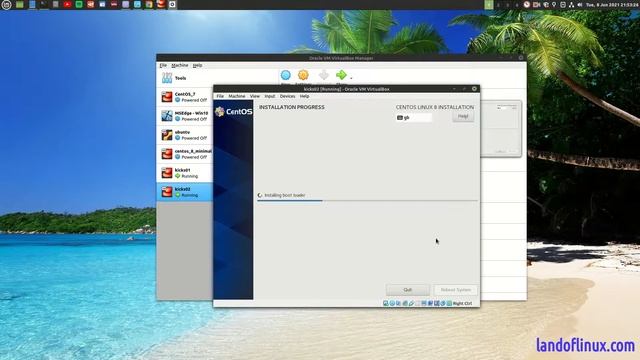Select the CentOS_7 virtual machine
640x360 pixels.
point(184,97)
